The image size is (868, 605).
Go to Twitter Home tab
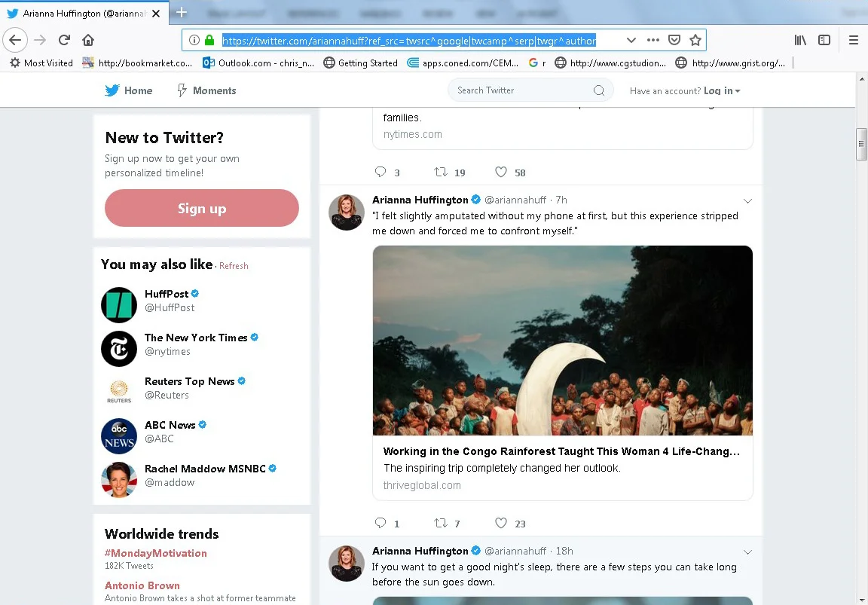click(x=128, y=90)
